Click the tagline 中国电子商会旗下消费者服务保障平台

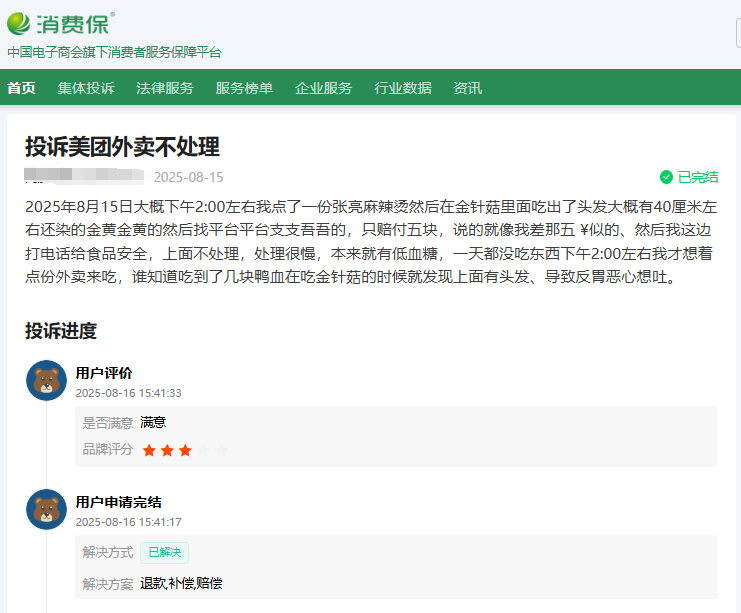coord(114,52)
